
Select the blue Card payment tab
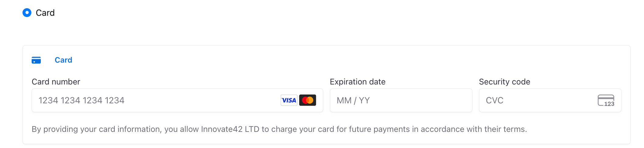(63, 60)
